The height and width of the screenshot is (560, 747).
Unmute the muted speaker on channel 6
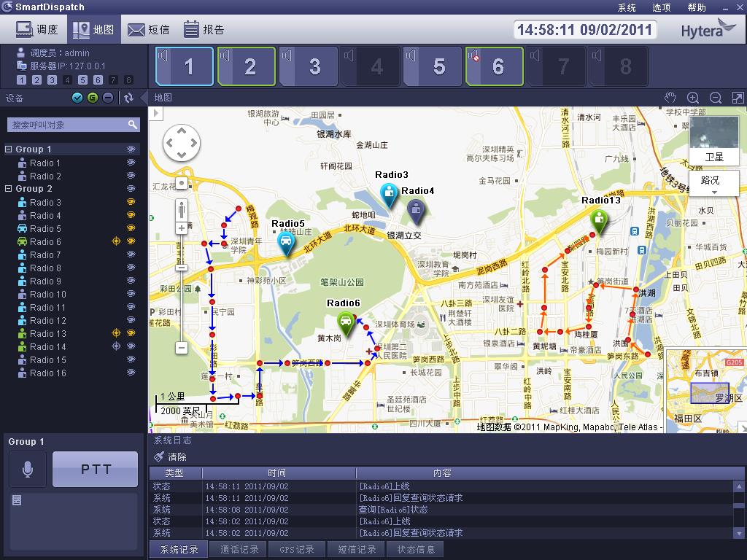point(473,55)
